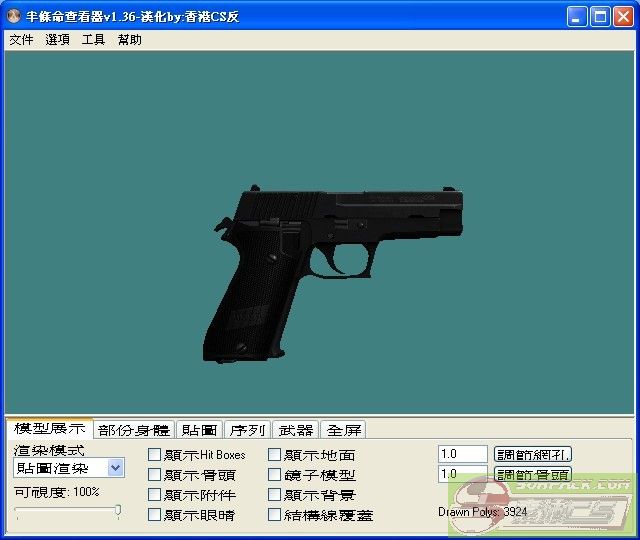Switch to the 全屏 tab
The image size is (640, 540).
pyautogui.click(x=344, y=430)
